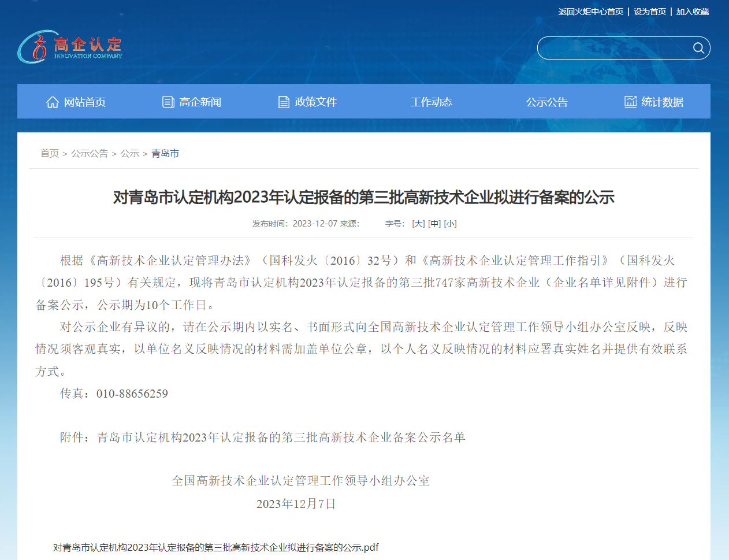The height and width of the screenshot is (560, 729).
Task: Set font size to small [小]
Action: tap(450, 224)
